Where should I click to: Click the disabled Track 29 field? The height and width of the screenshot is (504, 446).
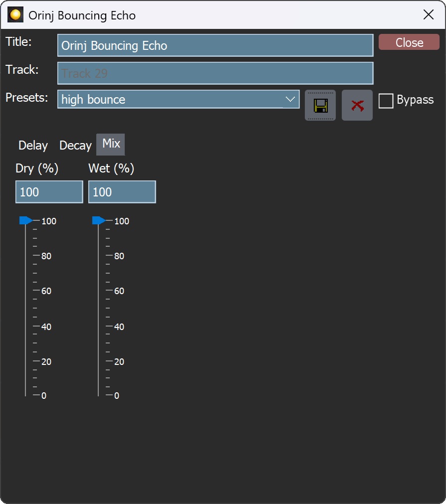pyautogui.click(x=215, y=73)
